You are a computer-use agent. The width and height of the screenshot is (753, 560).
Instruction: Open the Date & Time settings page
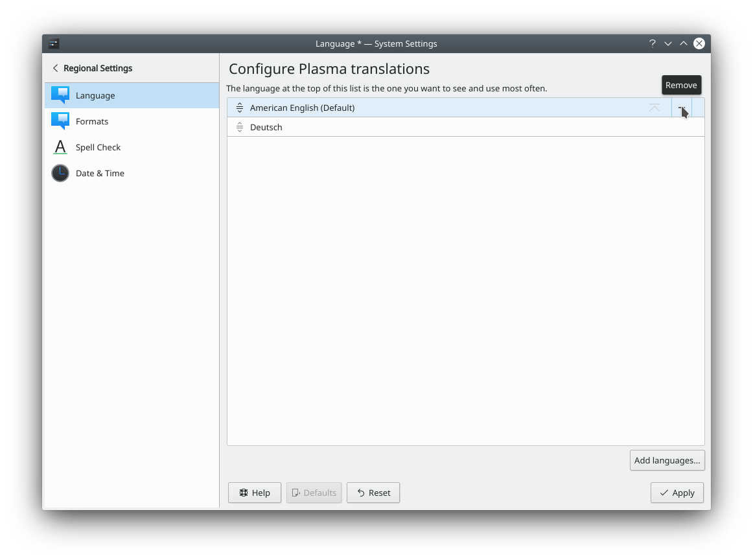point(132,173)
